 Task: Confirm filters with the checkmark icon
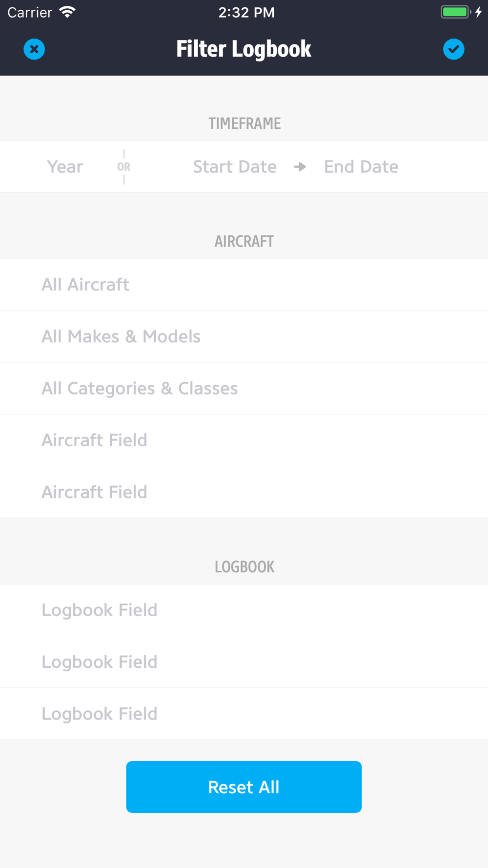click(453, 49)
